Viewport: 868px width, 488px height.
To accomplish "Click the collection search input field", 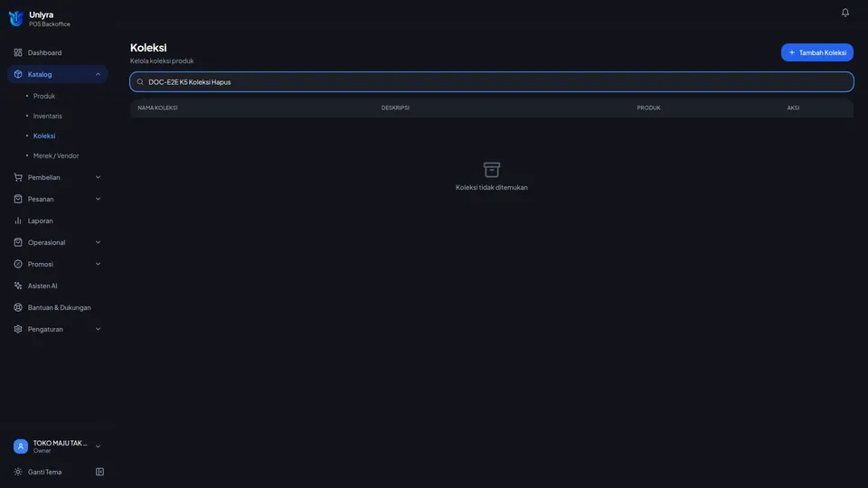I will [492, 82].
